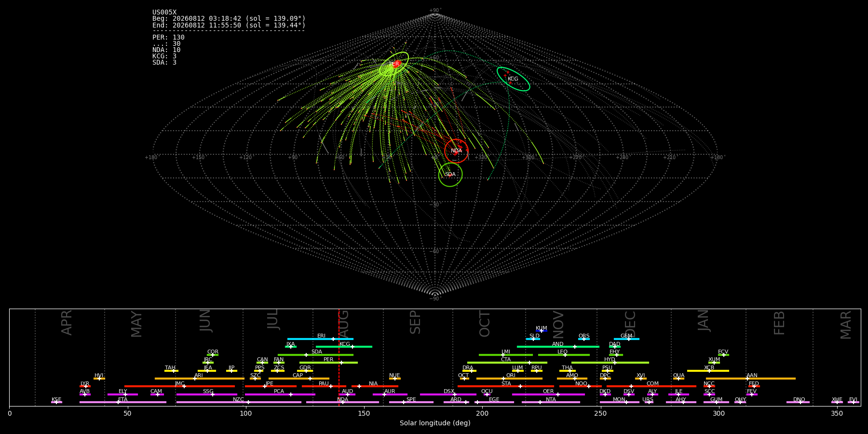Click the red NDA radiant circle on map
This screenshot has width=868, height=434.
456,151
